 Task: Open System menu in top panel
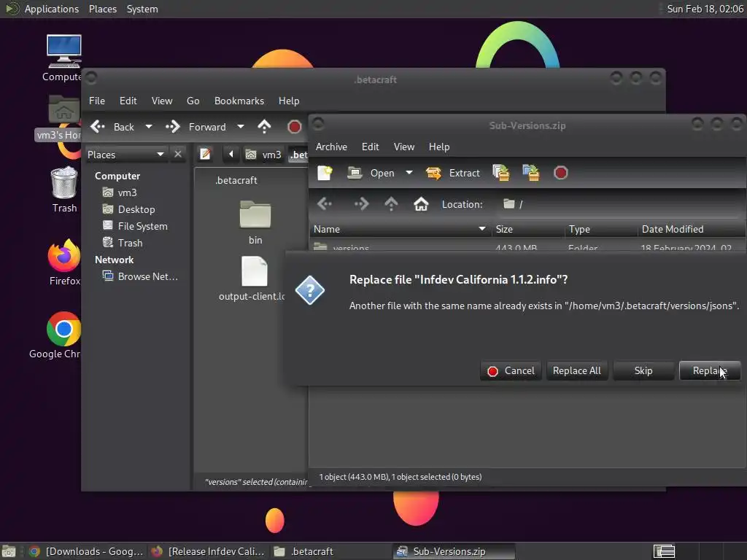[142, 9]
